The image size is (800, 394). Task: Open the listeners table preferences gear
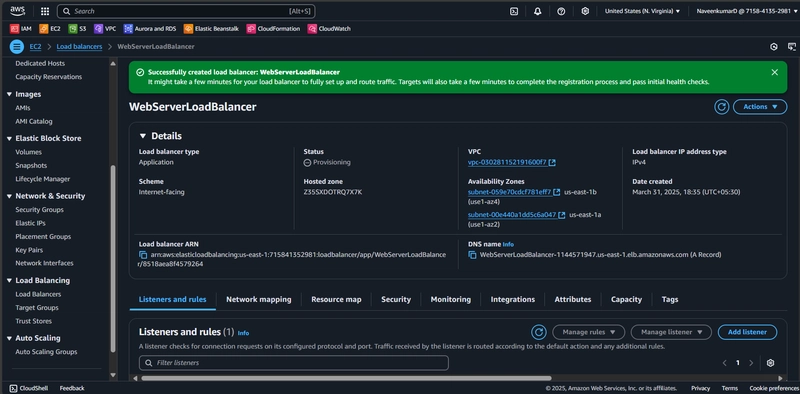pyautogui.click(x=770, y=363)
